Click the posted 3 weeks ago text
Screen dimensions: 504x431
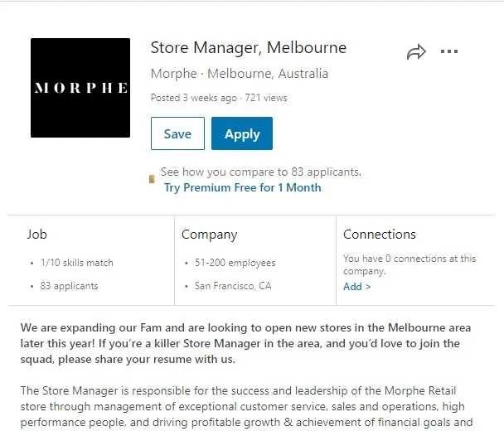pos(193,98)
